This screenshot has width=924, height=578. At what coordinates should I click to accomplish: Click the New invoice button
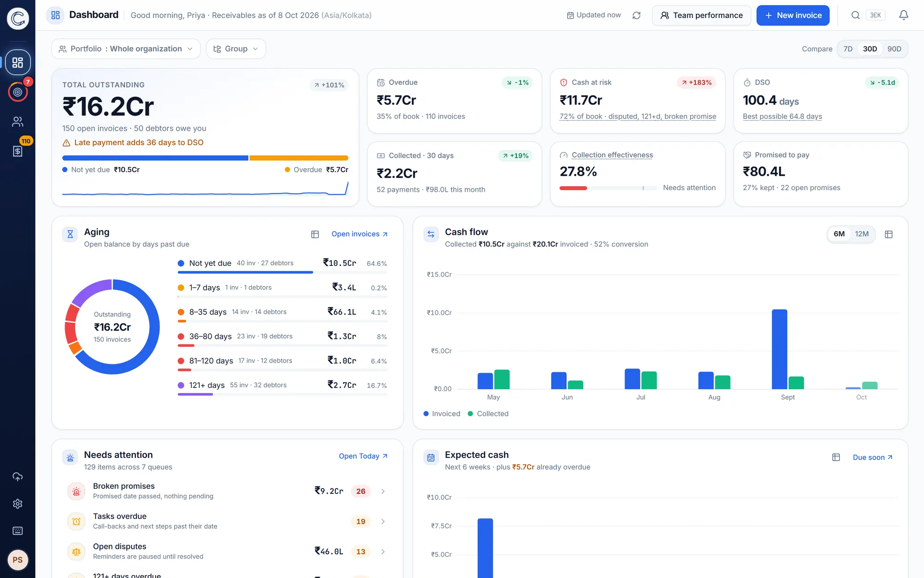pos(793,15)
